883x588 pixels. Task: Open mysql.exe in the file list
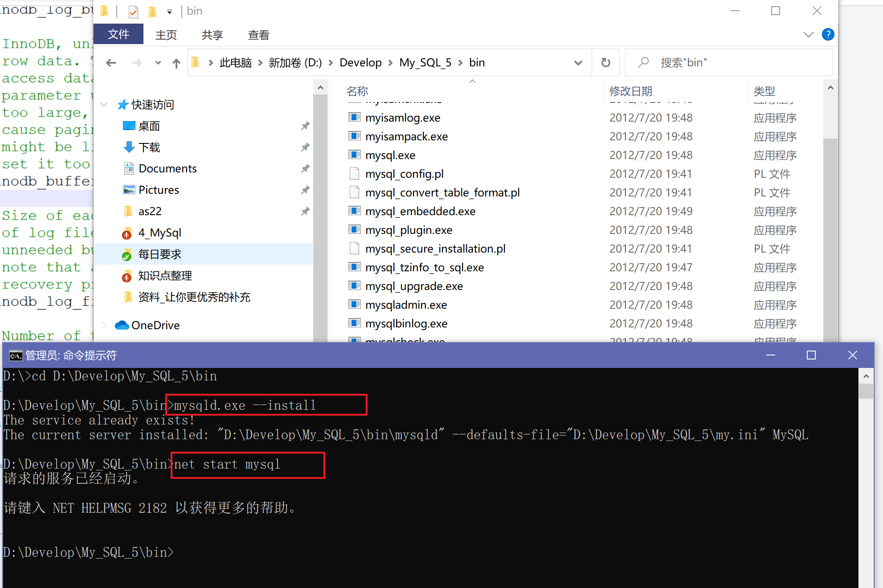[389, 155]
